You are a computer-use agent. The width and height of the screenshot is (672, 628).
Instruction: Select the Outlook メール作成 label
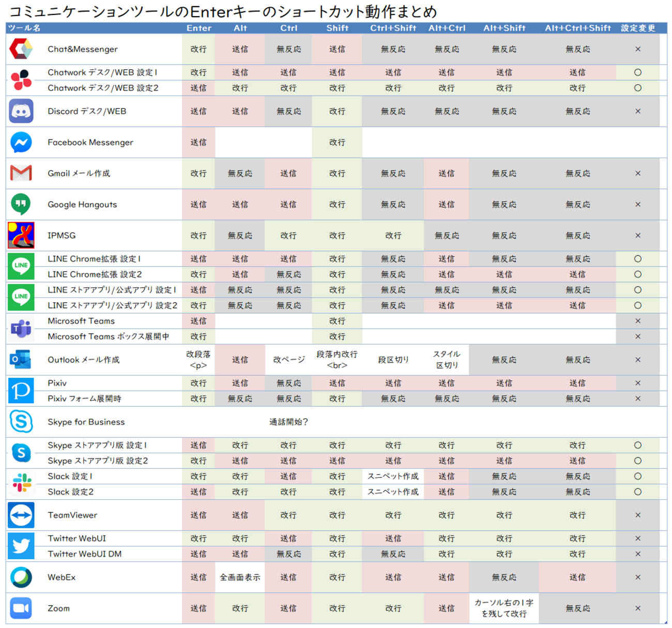pos(83,359)
